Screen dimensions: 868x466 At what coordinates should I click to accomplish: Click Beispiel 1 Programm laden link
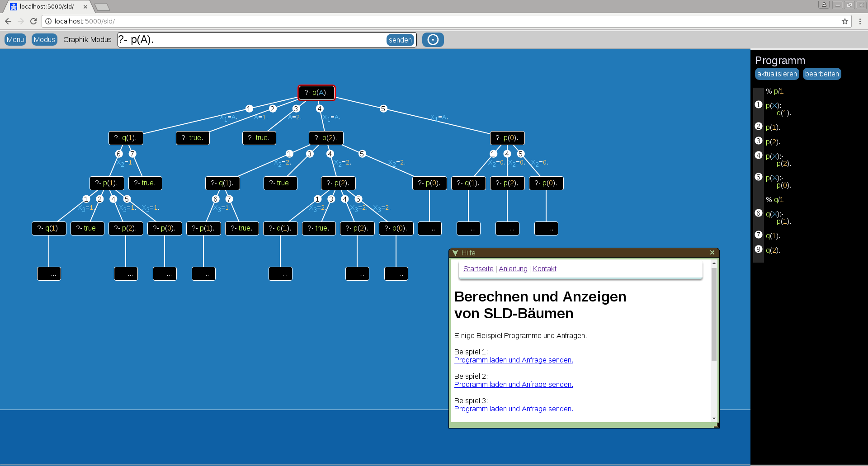tap(514, 360)
